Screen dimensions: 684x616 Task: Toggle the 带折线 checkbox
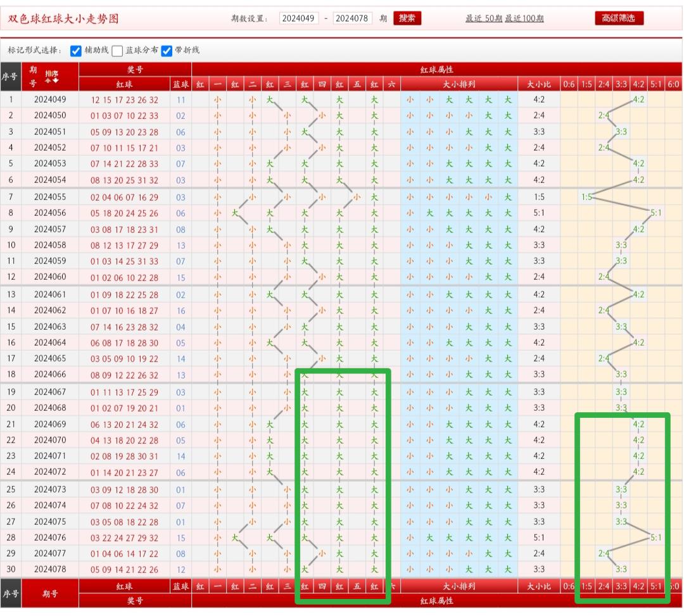coord(167,51)
